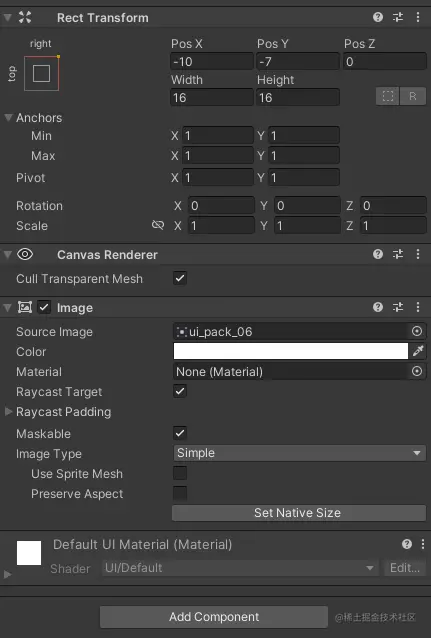Open Image component three-dot menu
Image resolution: width=431 pixels, height=638 pixels.
pos(418,307)
